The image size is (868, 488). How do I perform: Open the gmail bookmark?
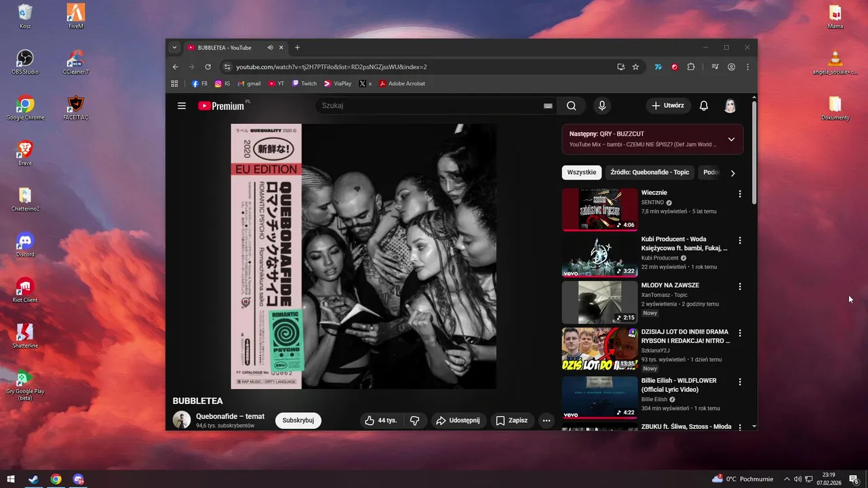(x=249, y=83)
